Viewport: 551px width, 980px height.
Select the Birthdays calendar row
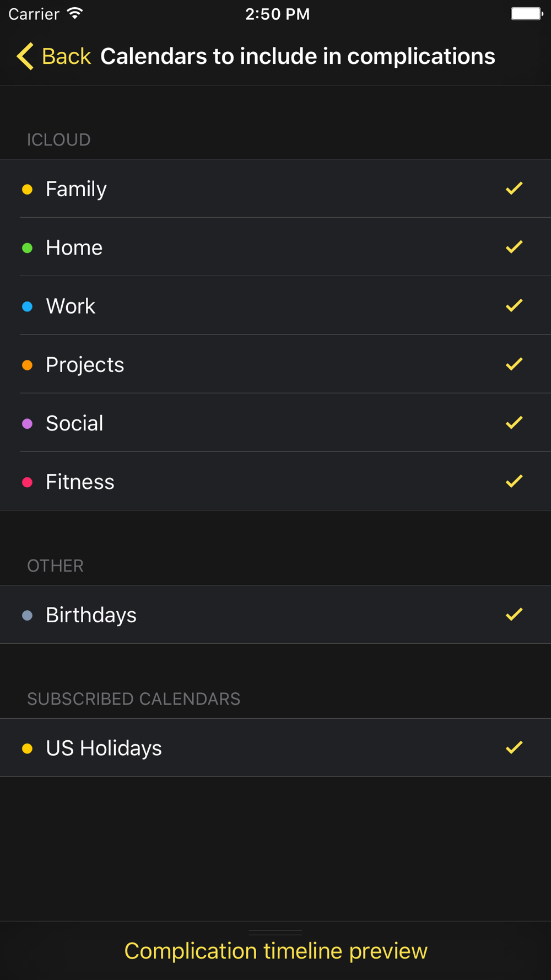275,615
